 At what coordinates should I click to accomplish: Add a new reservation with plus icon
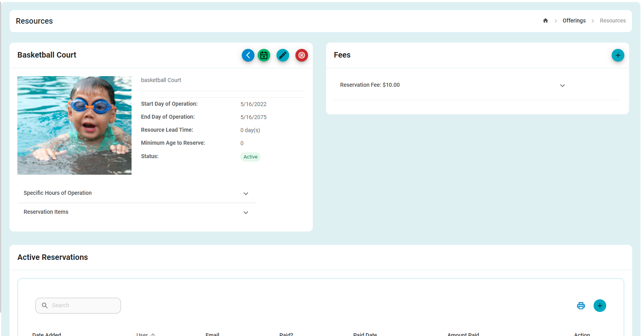tap(600, 306)
